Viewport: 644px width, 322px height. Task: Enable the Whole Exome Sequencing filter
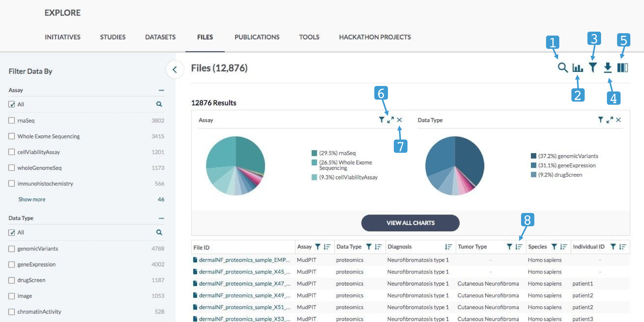12,136
